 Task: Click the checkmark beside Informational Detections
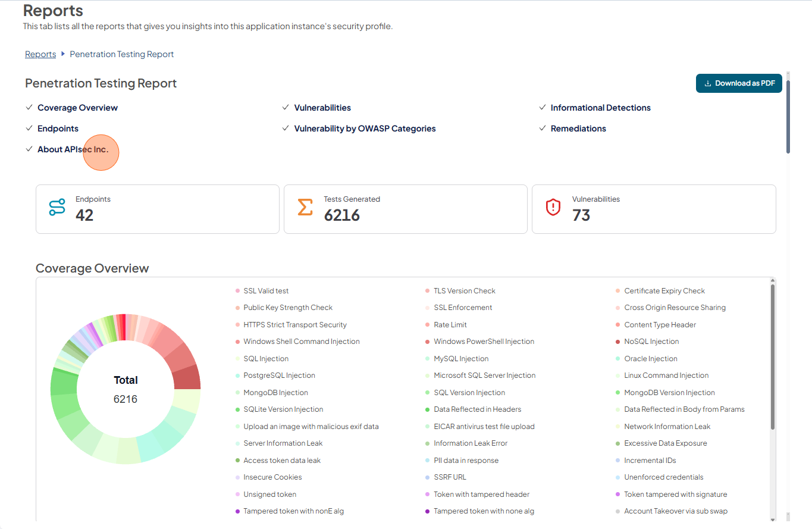tap(542, 108)
